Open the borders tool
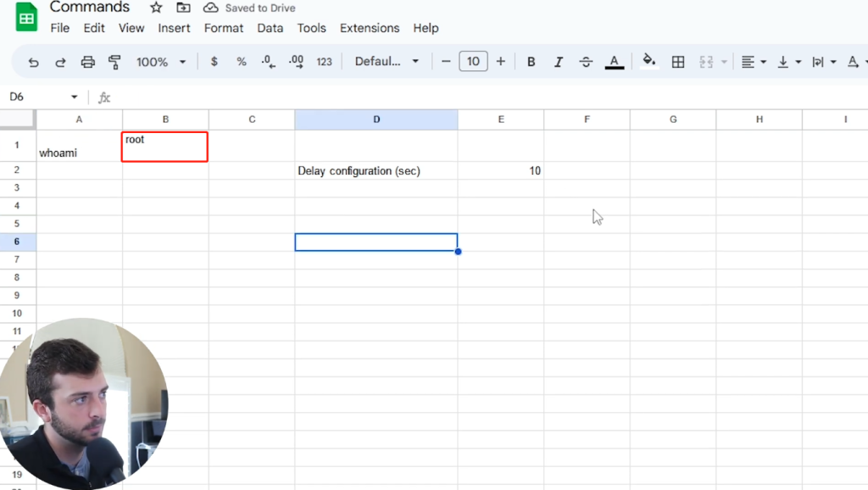 click(677, 62)
